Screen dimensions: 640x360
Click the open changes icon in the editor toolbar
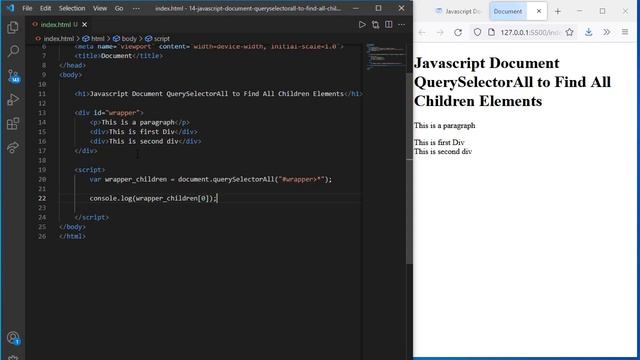point(376,24)
